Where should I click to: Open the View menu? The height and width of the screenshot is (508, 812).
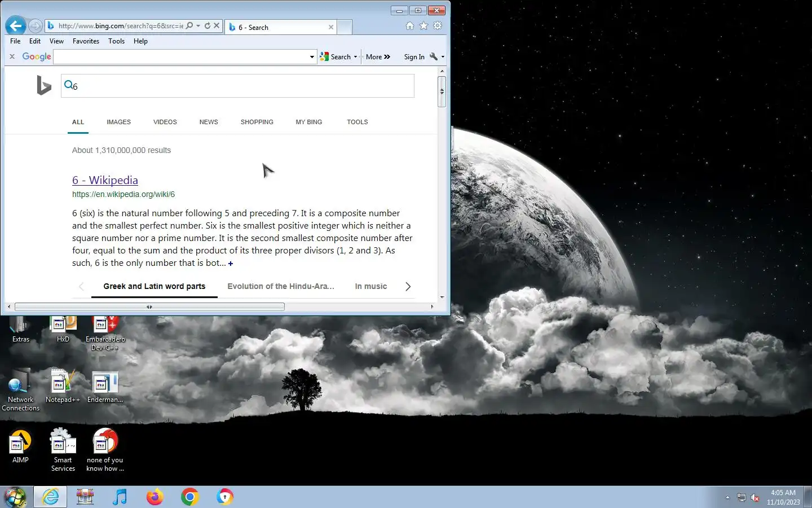56,41
